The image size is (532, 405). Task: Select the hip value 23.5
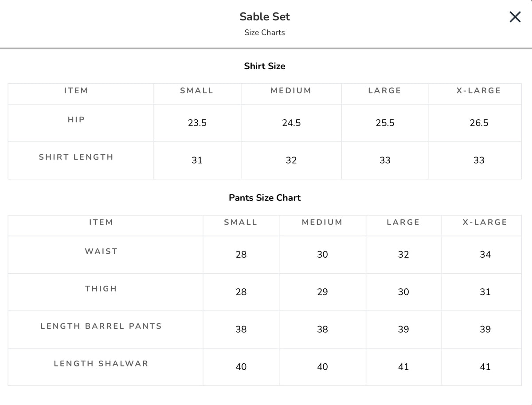[197, 123]
